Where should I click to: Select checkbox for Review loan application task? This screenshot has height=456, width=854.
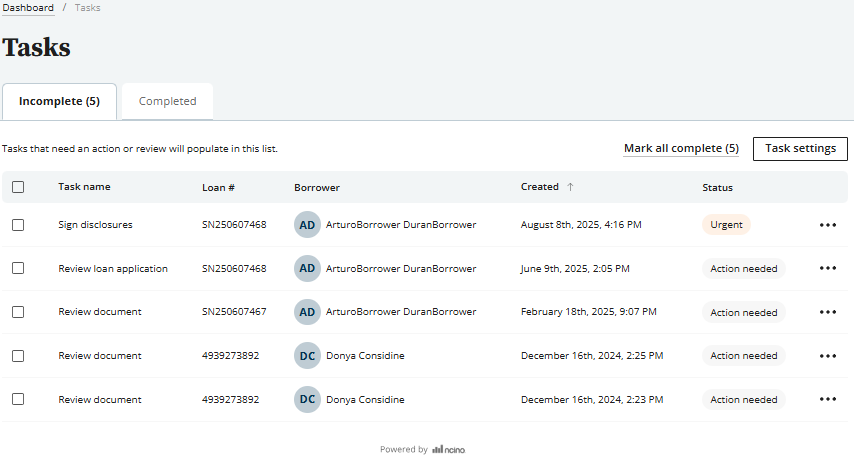click(18, 268)
